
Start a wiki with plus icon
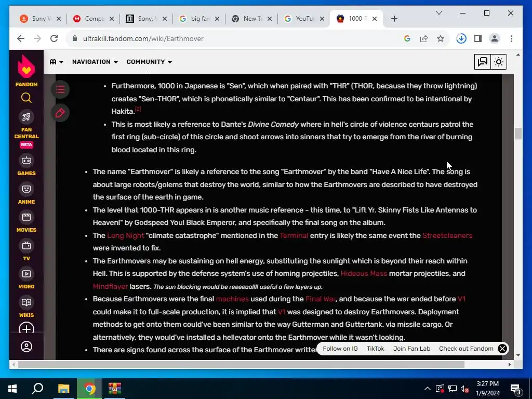(x=26, y=329)
